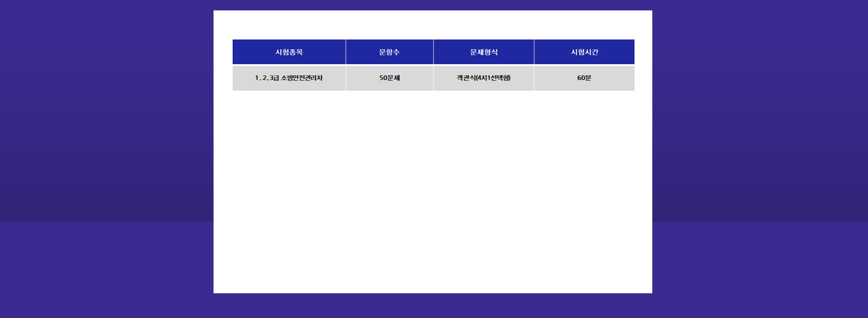Click the 문제형식 column header
868x318 pixels.
pos(484,52)
